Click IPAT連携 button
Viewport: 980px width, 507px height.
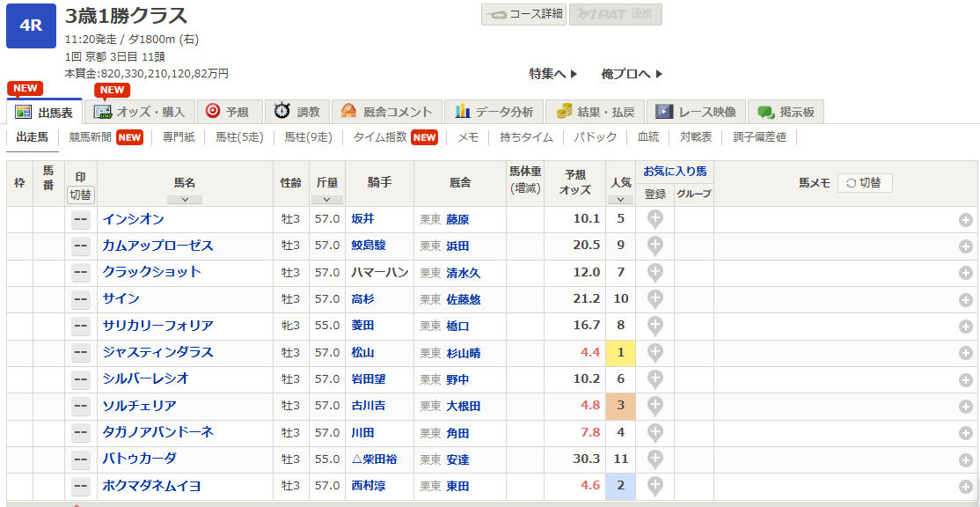click(616, 14)
